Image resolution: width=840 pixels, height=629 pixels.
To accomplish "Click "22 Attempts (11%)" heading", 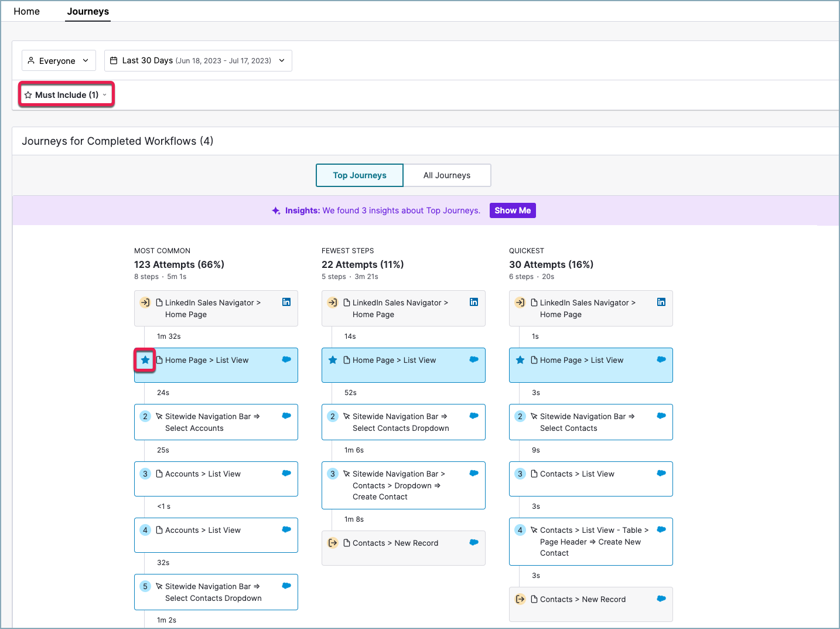I will [363, 264].
